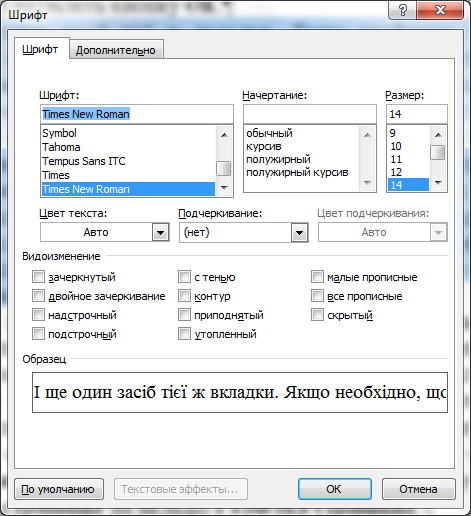Select the Шрифт tab
The width and height of the screenshot is (471, 516).
tap(41, 49)
